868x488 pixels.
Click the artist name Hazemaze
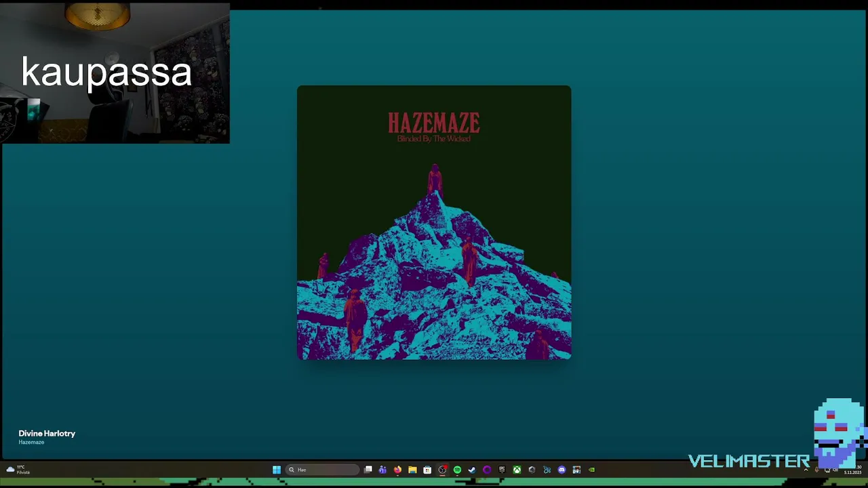pyautogui.click(x=31, y=442)
